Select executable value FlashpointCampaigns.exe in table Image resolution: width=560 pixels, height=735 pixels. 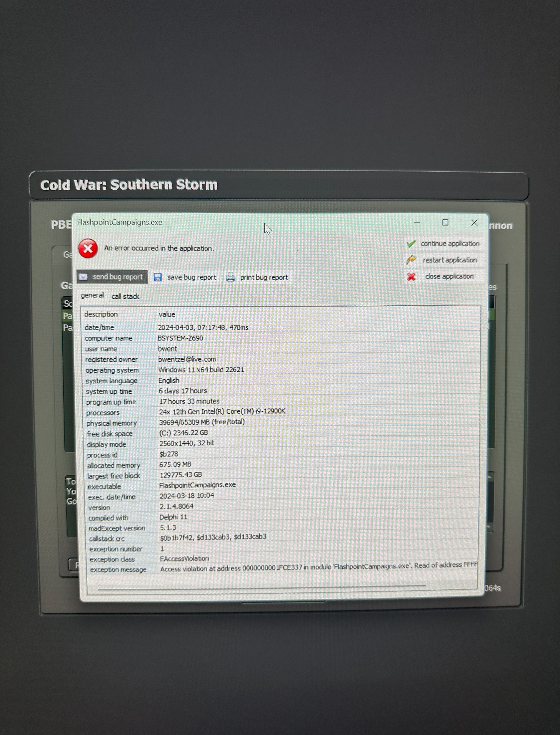(197, 485)
